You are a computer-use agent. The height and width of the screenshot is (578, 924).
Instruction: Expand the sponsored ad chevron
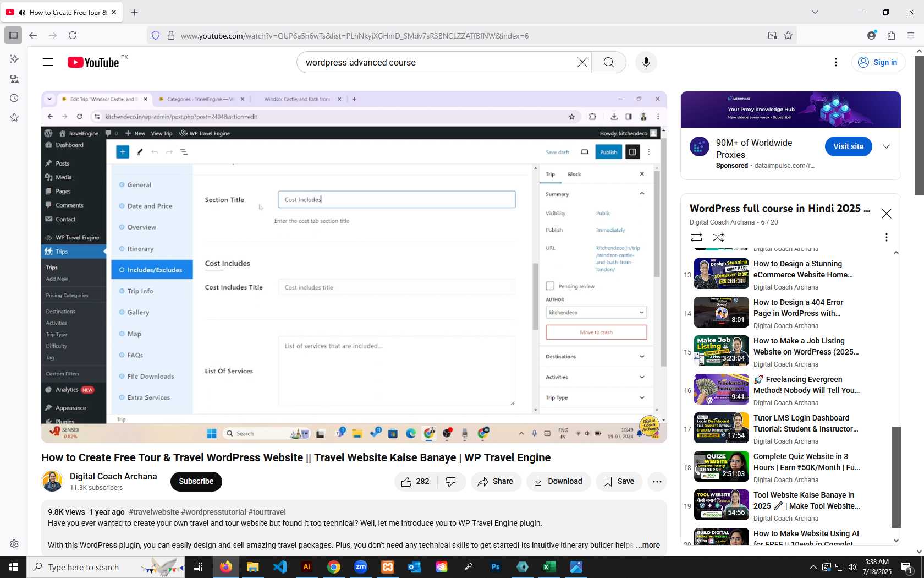pos(886,146)
